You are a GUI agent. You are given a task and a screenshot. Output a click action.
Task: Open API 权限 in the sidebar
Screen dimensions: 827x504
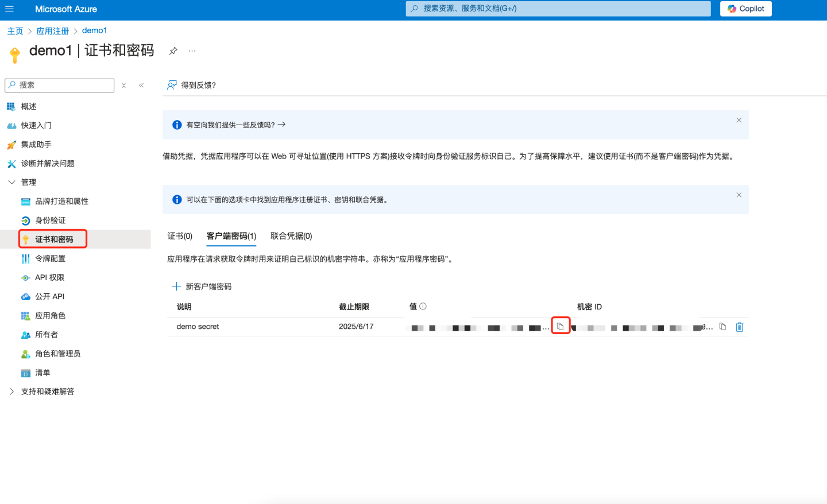coord(49,277)
